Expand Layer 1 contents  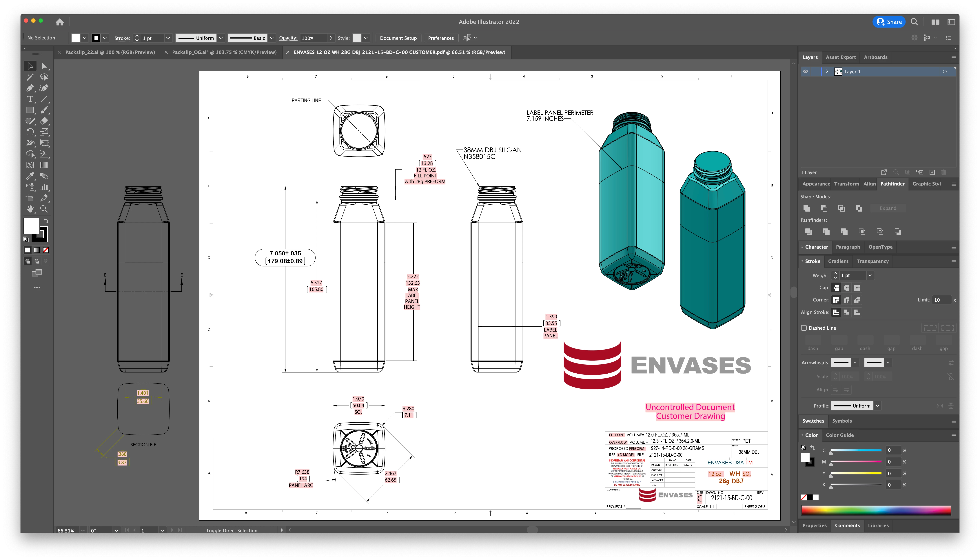point(827,72)
